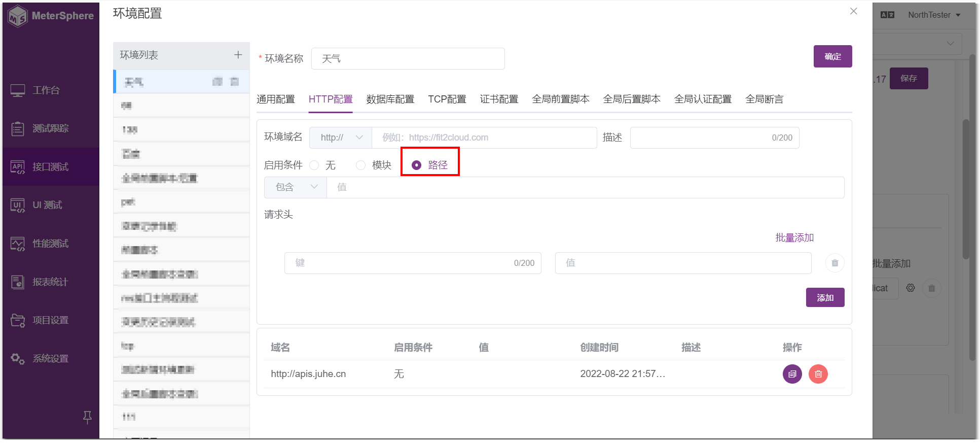Screen dimensions: 980x443
Task: Focus the request header 键 input
Action: [x=413, y=263]
